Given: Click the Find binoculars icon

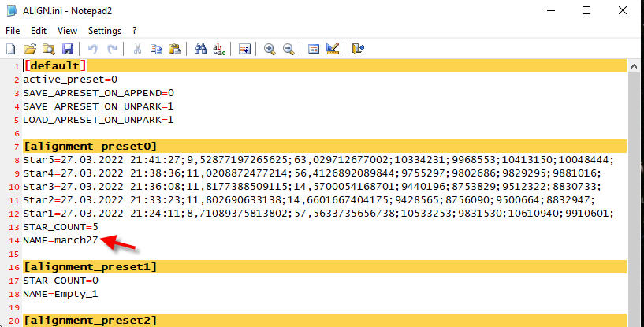Looking at the screenshot, I should pos(199,49).
